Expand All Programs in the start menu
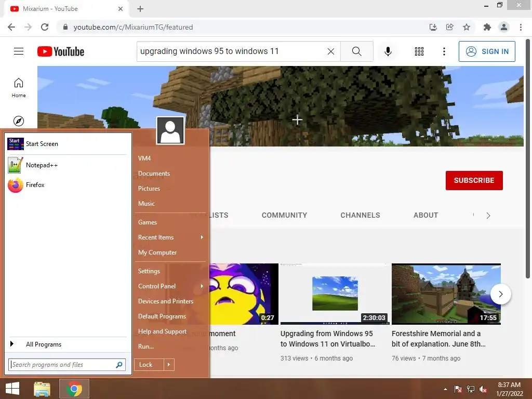 (x=67, y=344)
